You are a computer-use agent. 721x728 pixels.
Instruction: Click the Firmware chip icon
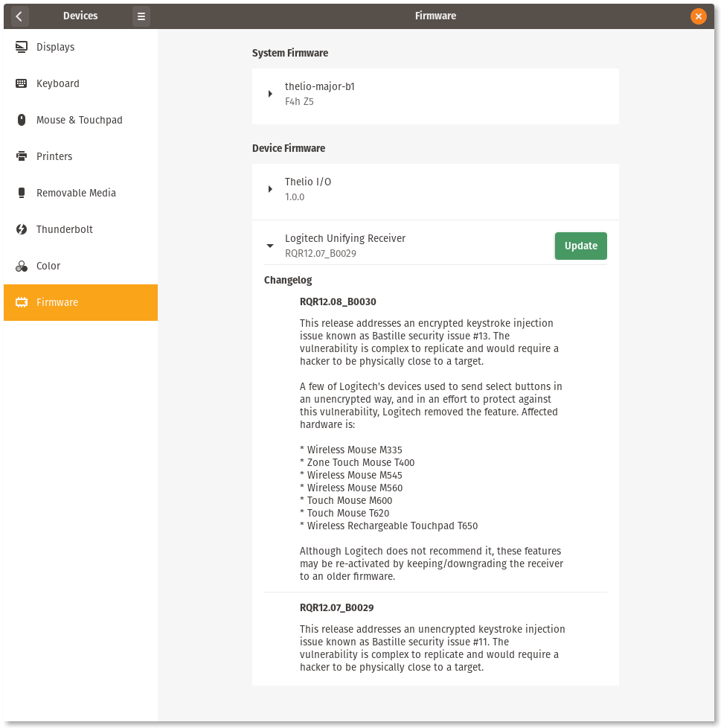(x=22, y=302)
